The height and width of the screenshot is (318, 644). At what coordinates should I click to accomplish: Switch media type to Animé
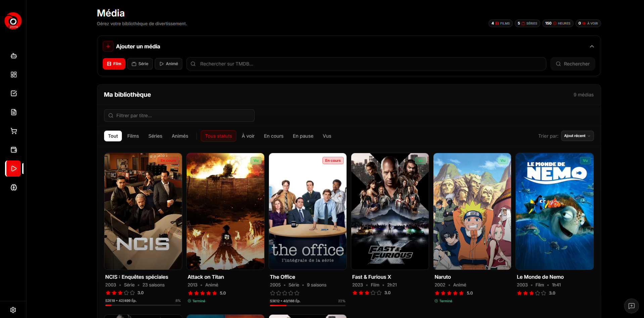tap(169, 64)
